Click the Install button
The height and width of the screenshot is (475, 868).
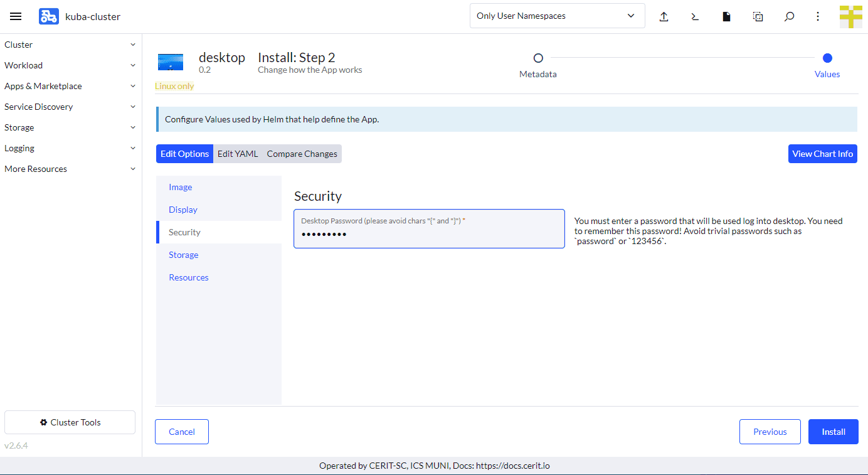click(x=833, y=432)
